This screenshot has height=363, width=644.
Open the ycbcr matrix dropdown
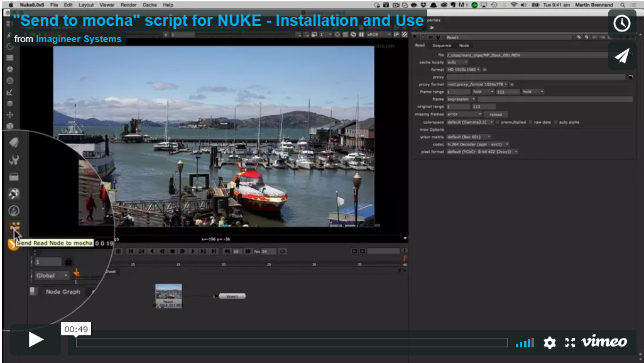[x=469, y=137]
